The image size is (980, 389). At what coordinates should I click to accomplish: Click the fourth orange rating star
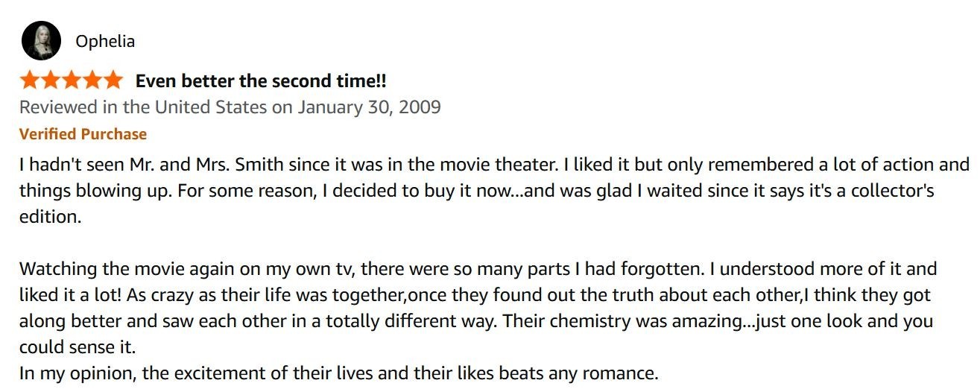91,80
